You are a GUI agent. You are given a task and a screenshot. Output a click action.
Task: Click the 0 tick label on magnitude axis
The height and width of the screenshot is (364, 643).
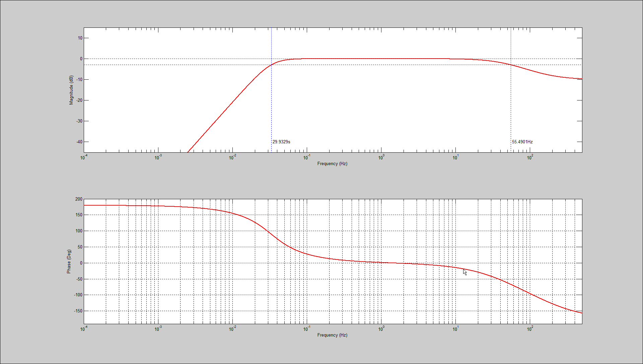coord(81,59)
